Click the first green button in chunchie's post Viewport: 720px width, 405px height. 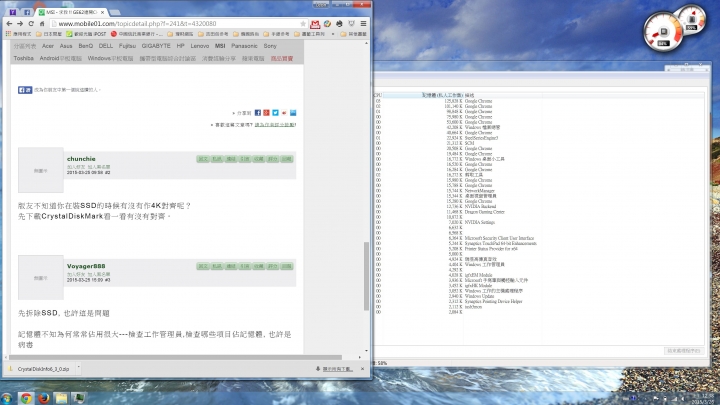point(203,159)
